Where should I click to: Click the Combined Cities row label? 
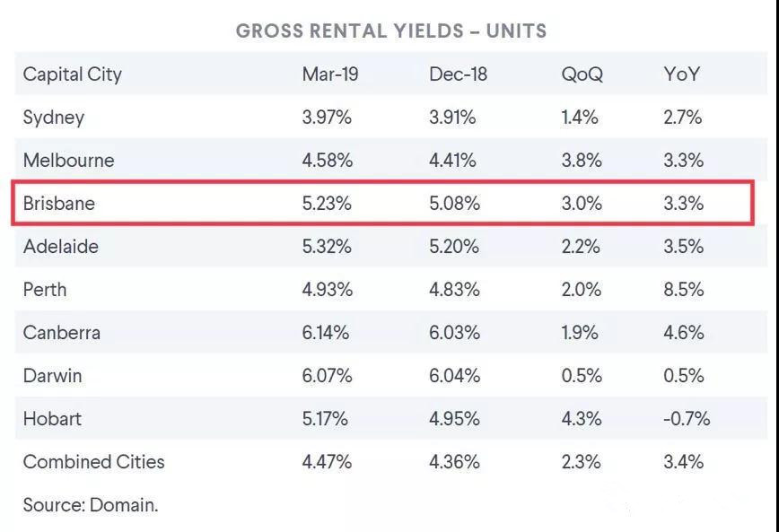(x=94, y=462)
